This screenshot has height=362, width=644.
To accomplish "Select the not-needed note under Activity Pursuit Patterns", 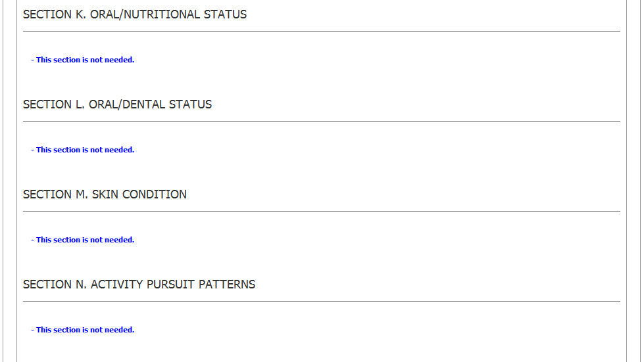I will click(x=83, y=330).
